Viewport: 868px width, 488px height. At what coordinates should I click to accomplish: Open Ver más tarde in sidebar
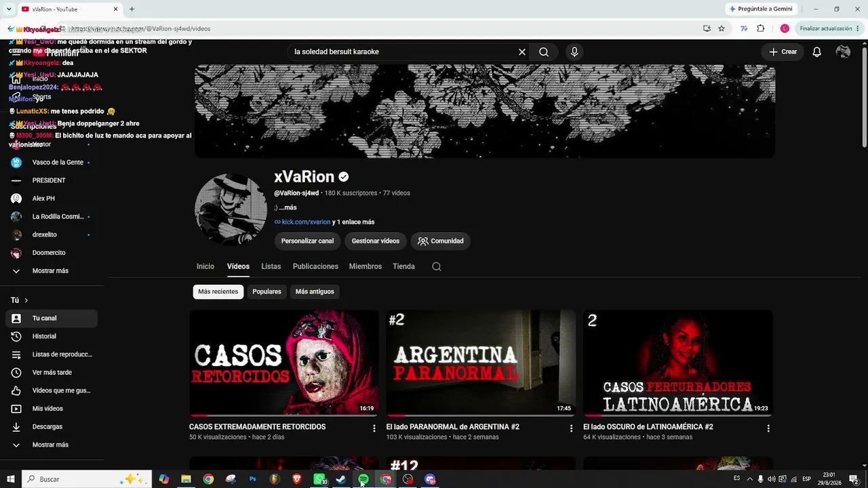pos(51,373)
